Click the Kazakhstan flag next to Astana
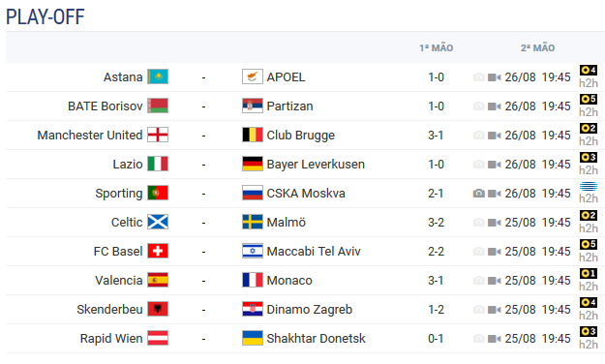This screenshot has width=605, height=364. (158, 76)
